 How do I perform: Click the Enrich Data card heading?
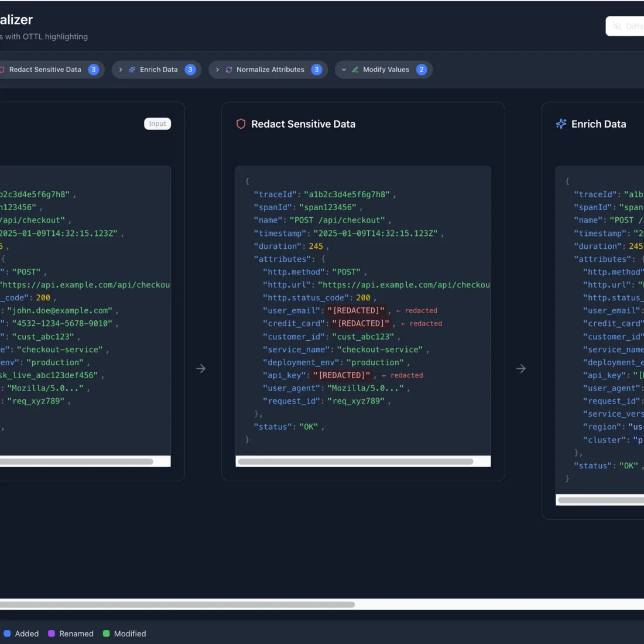[x=598, y=124]
